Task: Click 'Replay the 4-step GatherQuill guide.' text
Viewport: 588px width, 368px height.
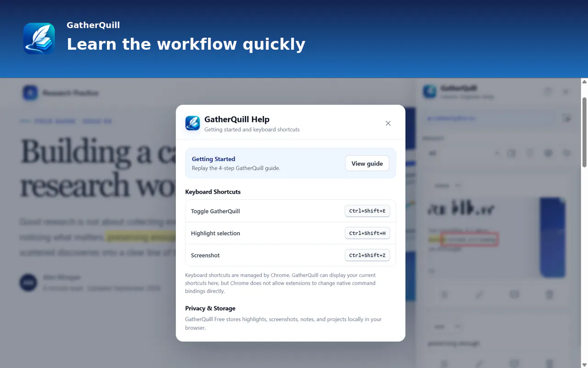Action: click(236, 168)
